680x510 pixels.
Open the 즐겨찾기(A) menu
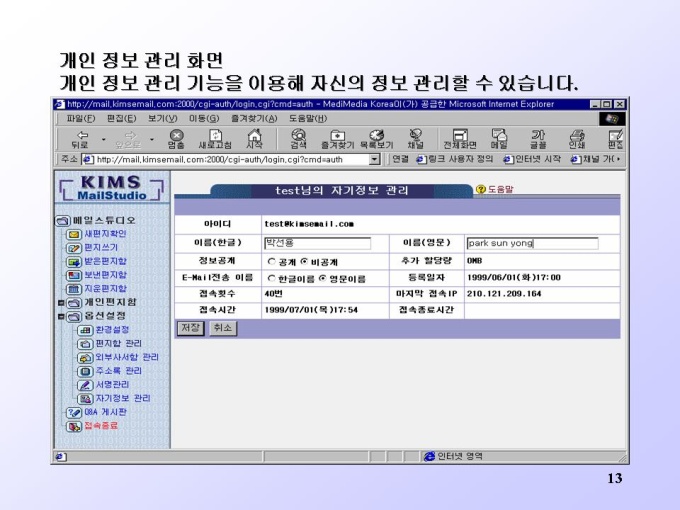point(254,118)
